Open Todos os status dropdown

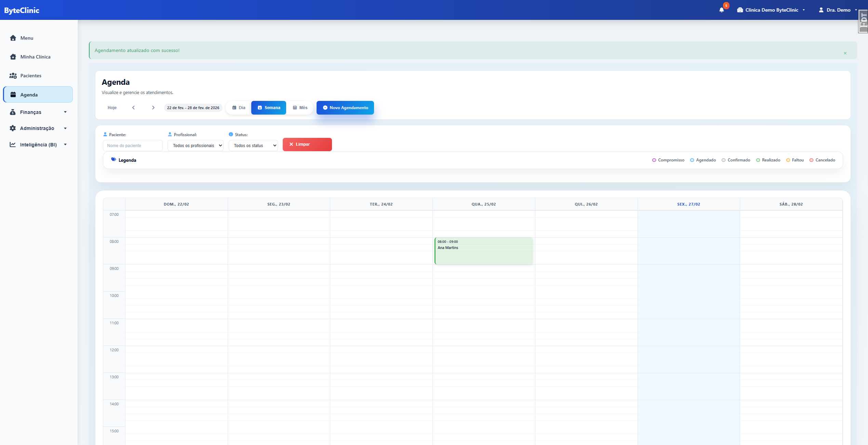(x=253, y=146)
